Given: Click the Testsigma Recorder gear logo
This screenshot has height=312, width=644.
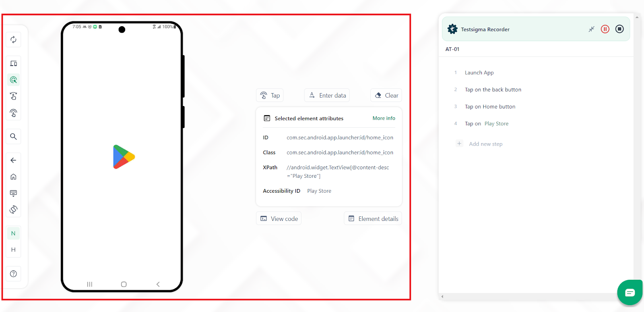Looking at the screenshot, I should [x=452, y=29].
